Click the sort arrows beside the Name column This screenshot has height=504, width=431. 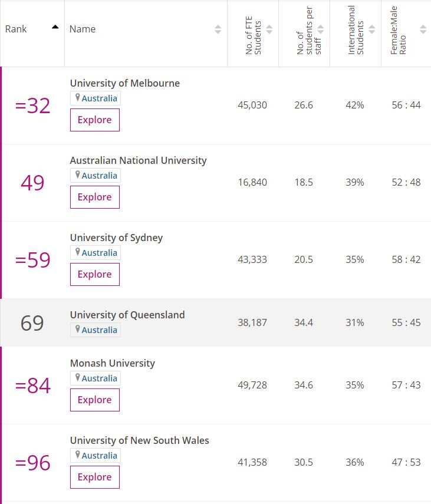[218, 28]
